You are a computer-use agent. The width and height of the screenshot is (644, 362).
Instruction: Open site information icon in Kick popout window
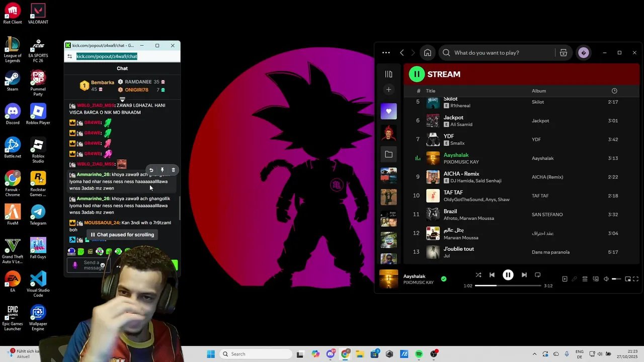[69, 56]
